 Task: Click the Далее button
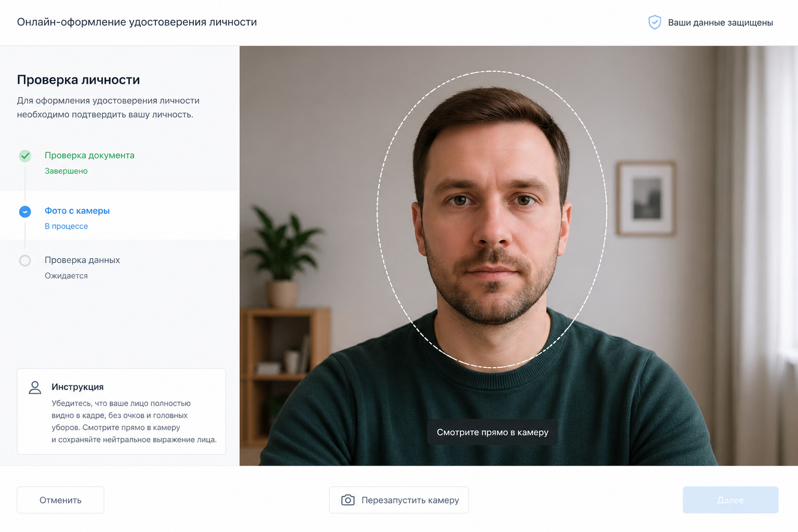coord(730,500)
